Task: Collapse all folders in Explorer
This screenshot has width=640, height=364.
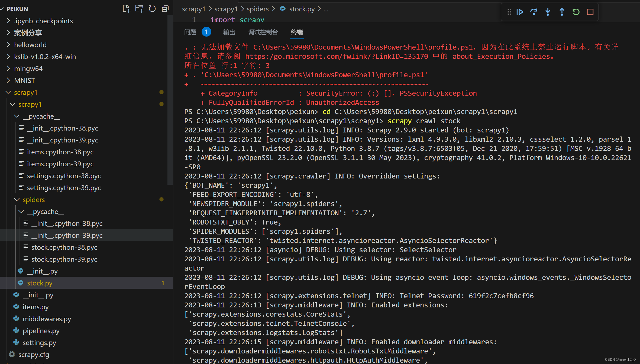Action: 165,9
